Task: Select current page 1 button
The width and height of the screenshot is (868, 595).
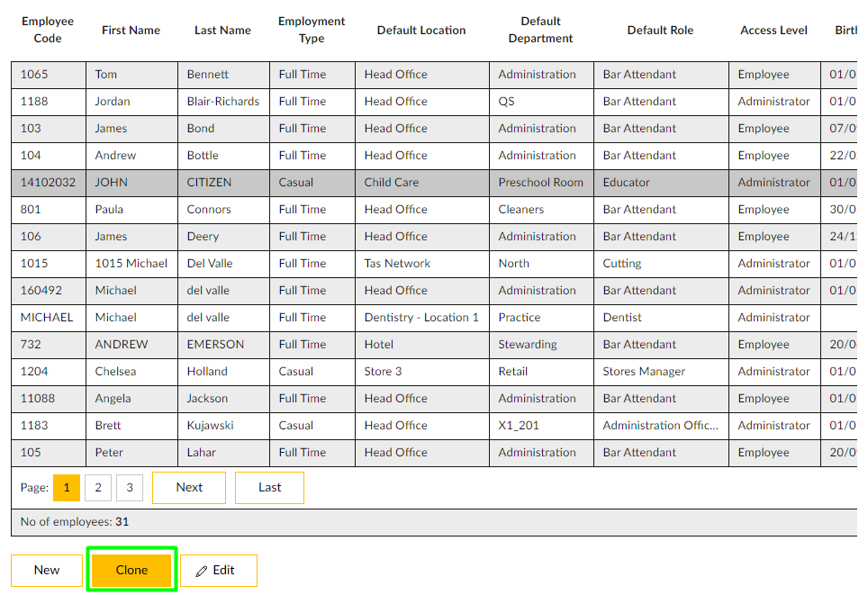Action: (x=67, y=488)
